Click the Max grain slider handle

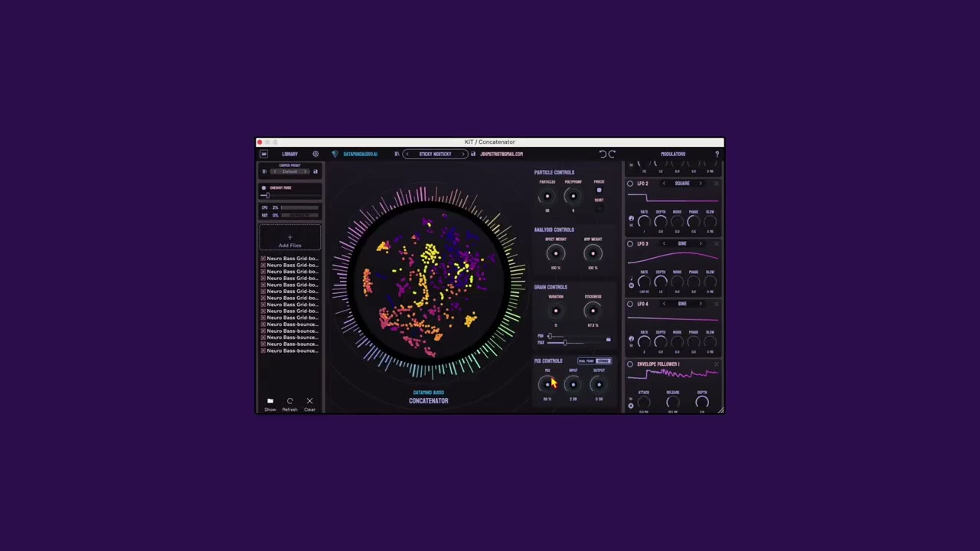coord(565,342)
